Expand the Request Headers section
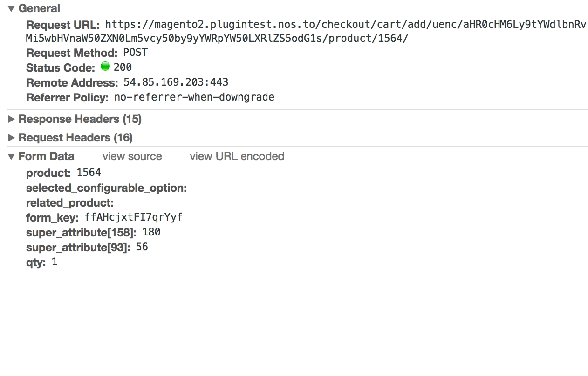This screenshot has height=376, width=588. pyautogui.click(x=12, y=138)
